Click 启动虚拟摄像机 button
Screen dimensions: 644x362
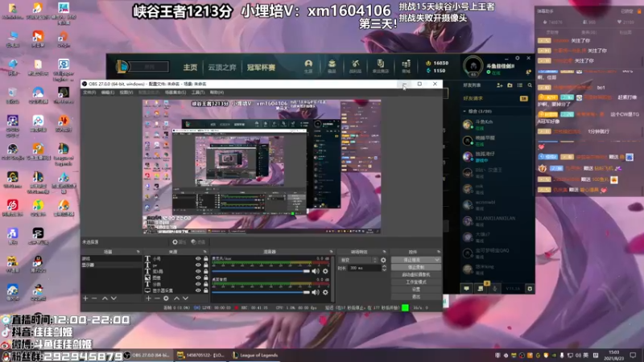click(x=416, y=274)
